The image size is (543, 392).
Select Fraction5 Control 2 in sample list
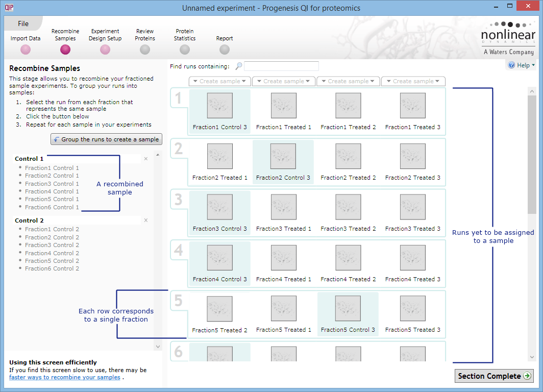[52, 261]
